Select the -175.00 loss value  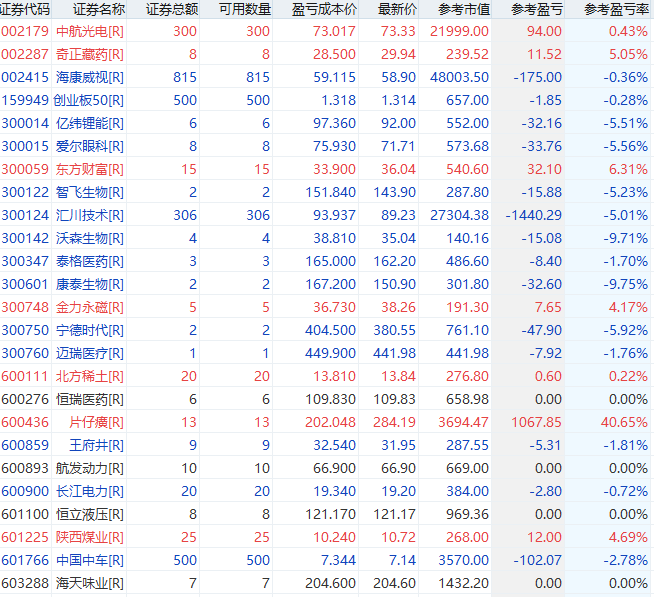537,77
